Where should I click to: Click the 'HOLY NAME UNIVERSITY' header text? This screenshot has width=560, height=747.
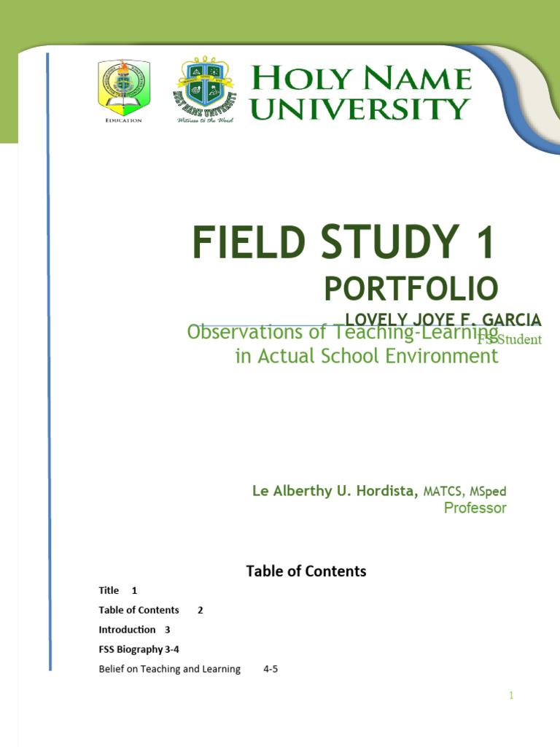point(361,93)
